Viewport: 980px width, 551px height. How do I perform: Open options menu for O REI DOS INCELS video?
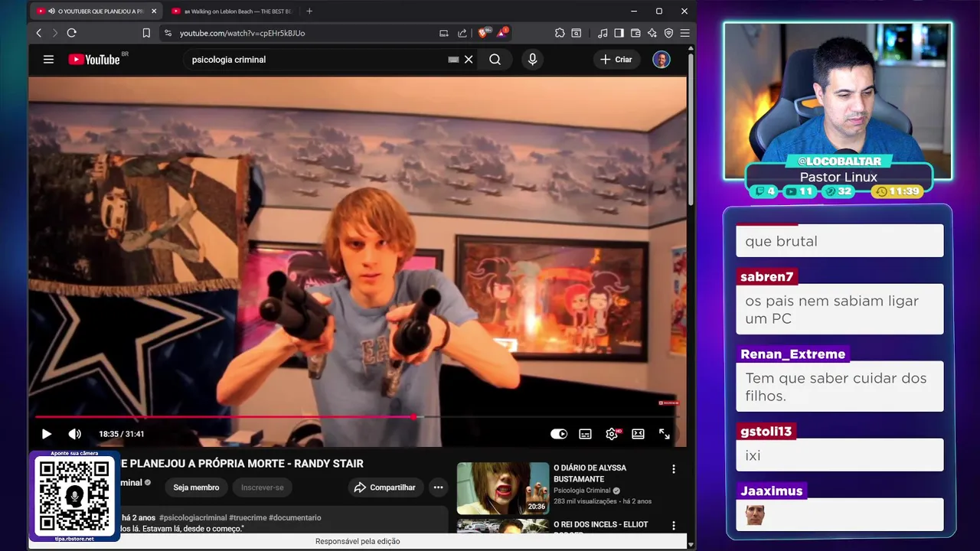[x=674, y=526]
